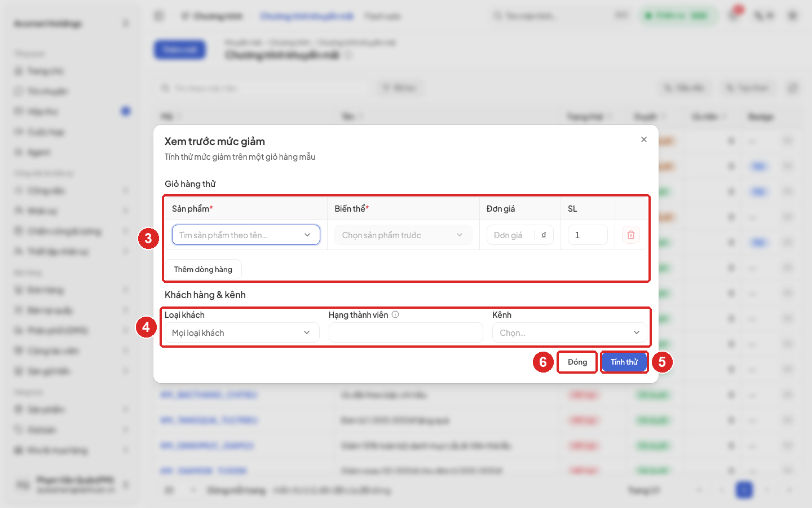Open the Biến thể dropdown
Image resolution: width=812 pixels, height=508 pixels.
pyautogui.click(x=403, y=235)
